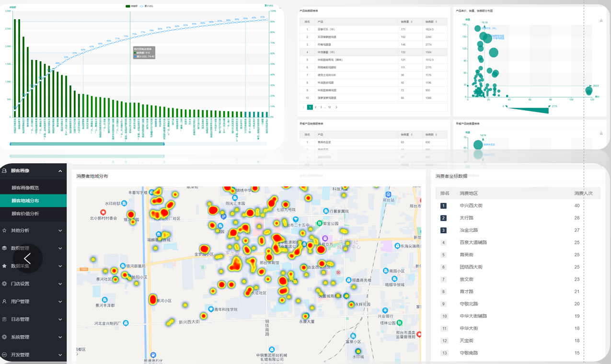
Task: Click the gear icon beside 系统管理
Action: point(4,337)
